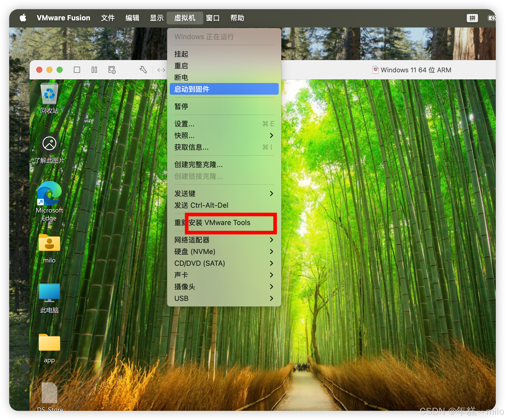Expand the CD/DVD (SATA) submenu

pos(224,263)
